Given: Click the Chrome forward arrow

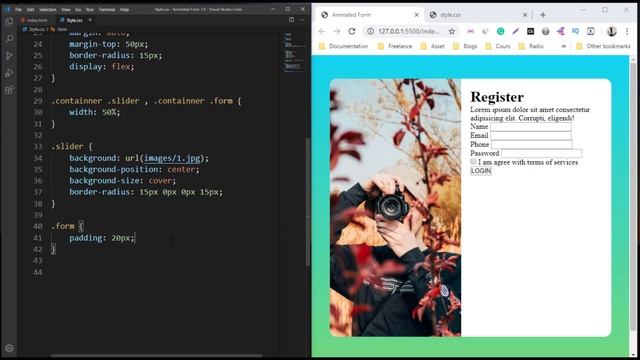Looking at the screenshot, I should 337,31.
